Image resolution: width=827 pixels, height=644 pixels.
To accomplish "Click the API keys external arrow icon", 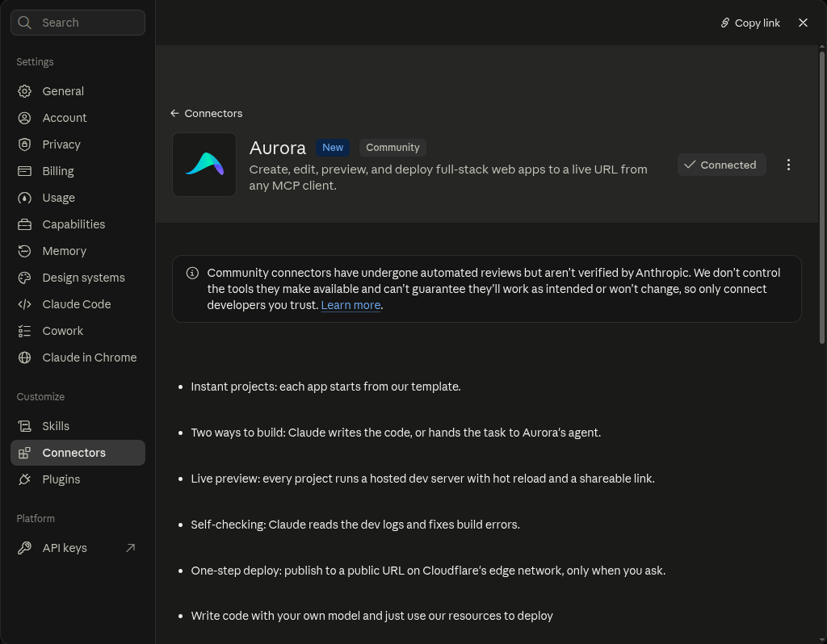I will coord(130,548).
